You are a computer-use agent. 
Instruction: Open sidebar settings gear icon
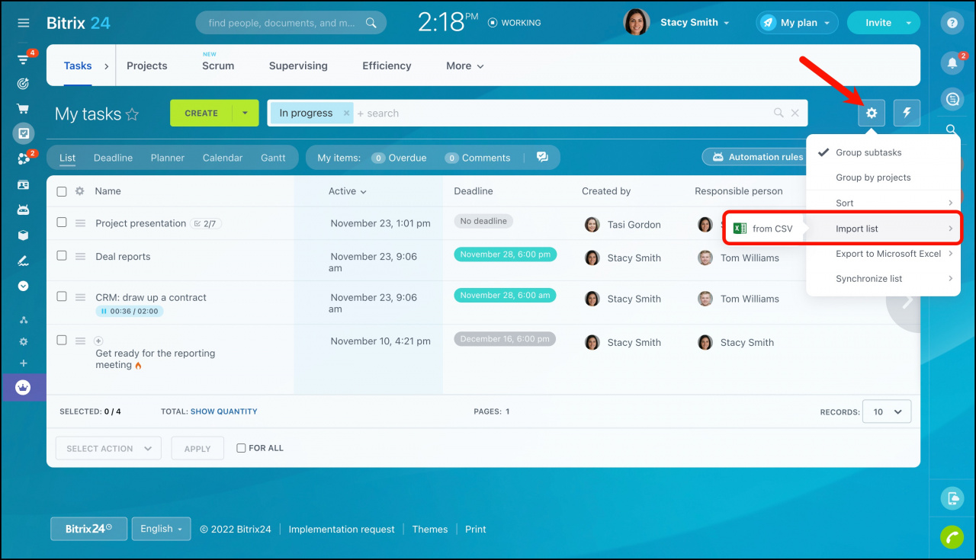(x=24, y=342)
